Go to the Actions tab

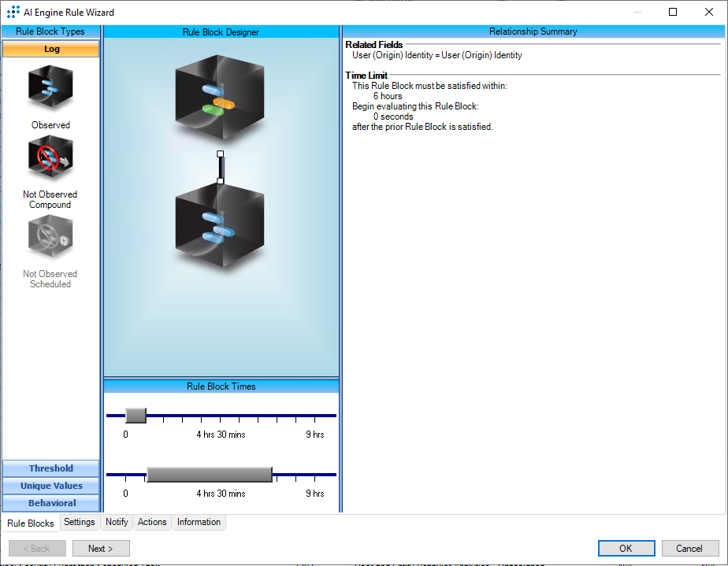(152, 522)
